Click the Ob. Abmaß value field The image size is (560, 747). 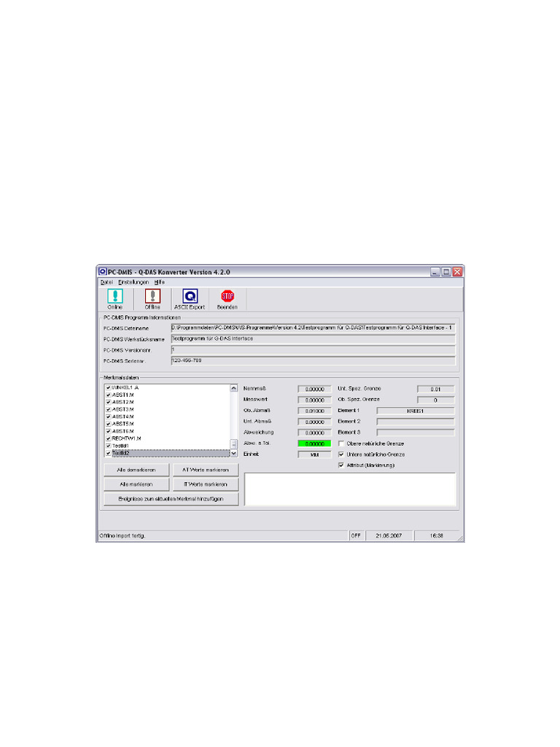pyautogui.click(x=314, y=411)
